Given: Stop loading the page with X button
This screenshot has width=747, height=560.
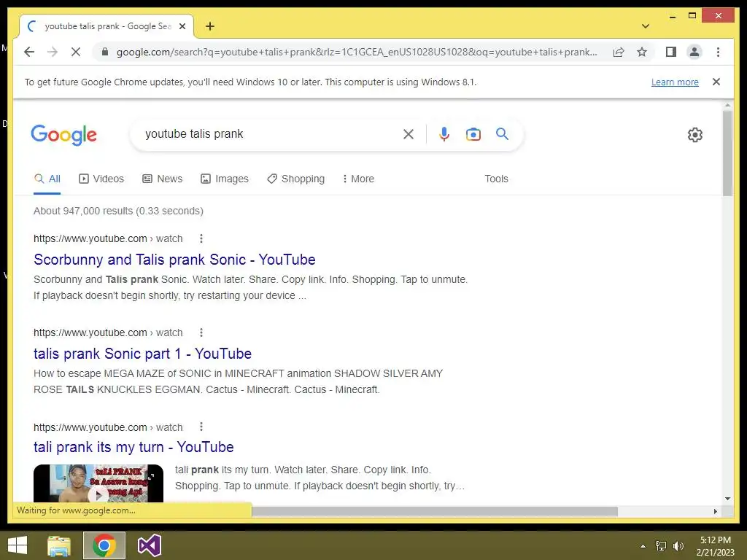Looking at the screenshot, I should (76, 52).
